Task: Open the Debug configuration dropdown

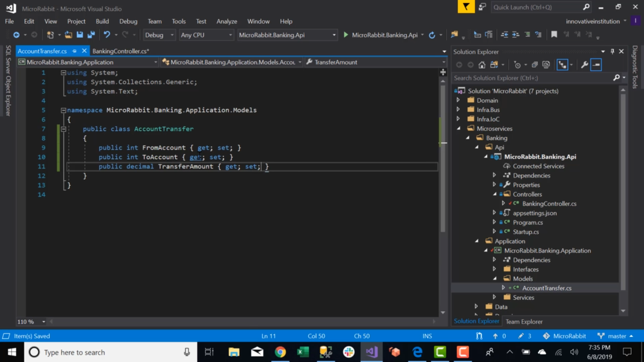Action: coord(159,35)
